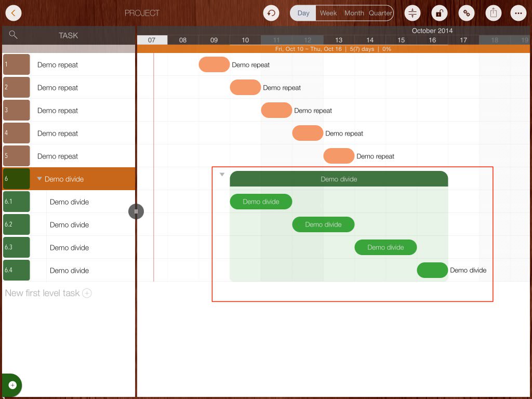Tap the back arrow button
The height and width of the screenshot is (399, 532).
coord(14,13)
